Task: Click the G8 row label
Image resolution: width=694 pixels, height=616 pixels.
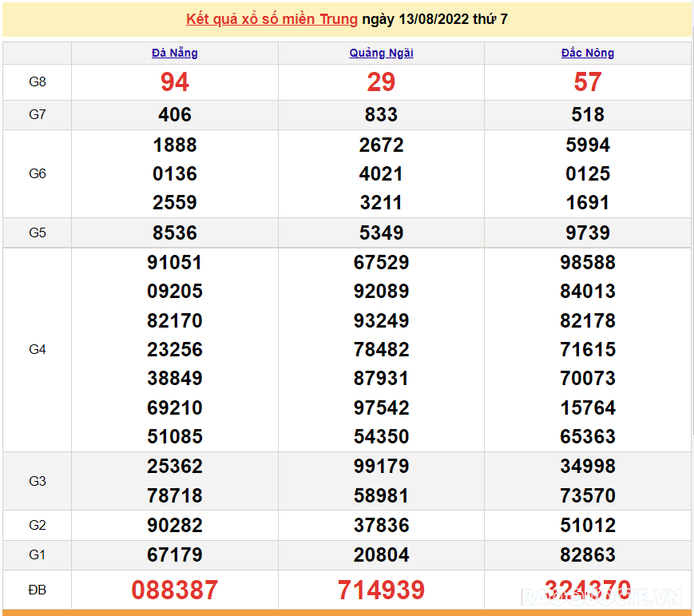Action: pyautogui.click(x=38, y=82)
